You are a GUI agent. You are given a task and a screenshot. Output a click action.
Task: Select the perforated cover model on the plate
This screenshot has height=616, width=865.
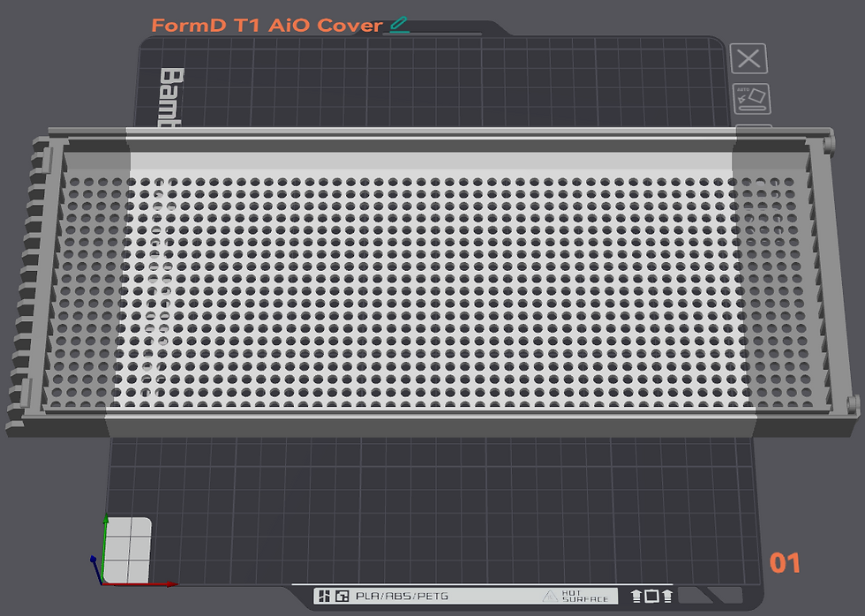[432, 282]
